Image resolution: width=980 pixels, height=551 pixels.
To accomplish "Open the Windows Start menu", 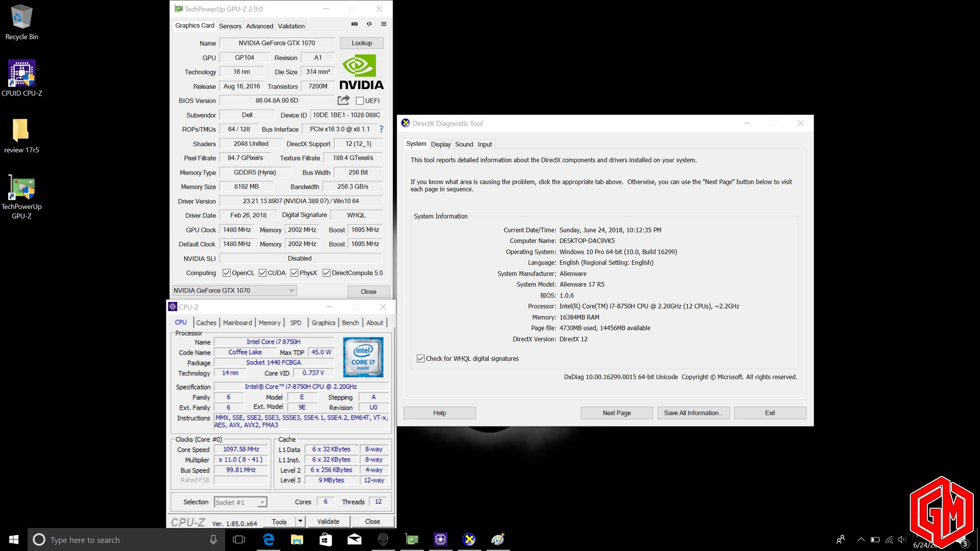I will point(14,540).
